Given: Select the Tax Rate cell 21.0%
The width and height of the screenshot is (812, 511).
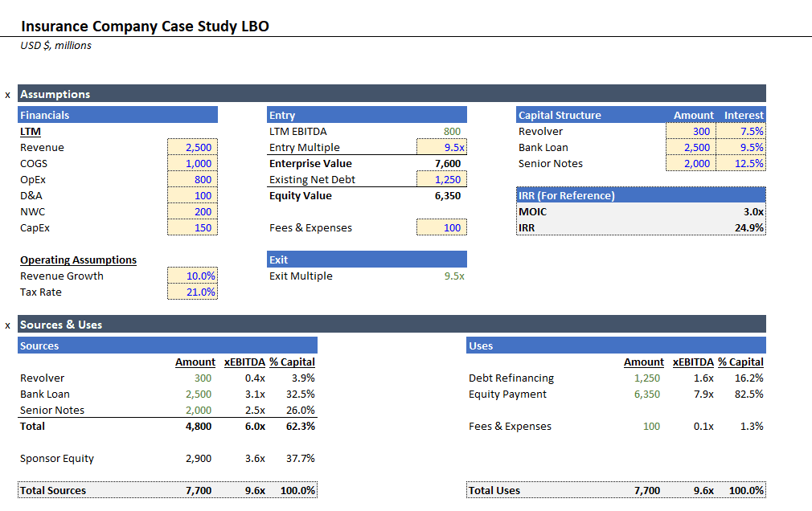Looking at the screenshot, I should 193,292.
